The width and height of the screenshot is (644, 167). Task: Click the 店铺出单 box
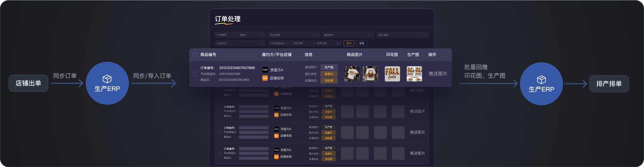coord(28,83)
